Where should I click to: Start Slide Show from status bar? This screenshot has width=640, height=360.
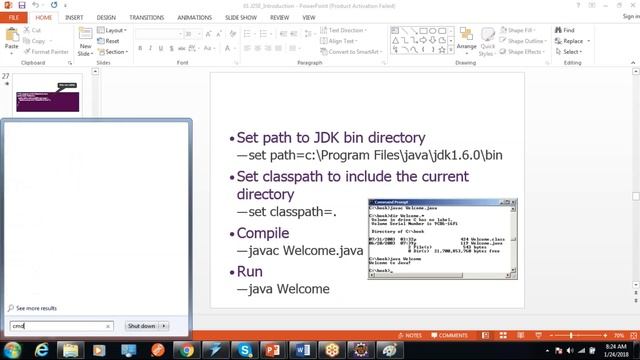point(539,336)
